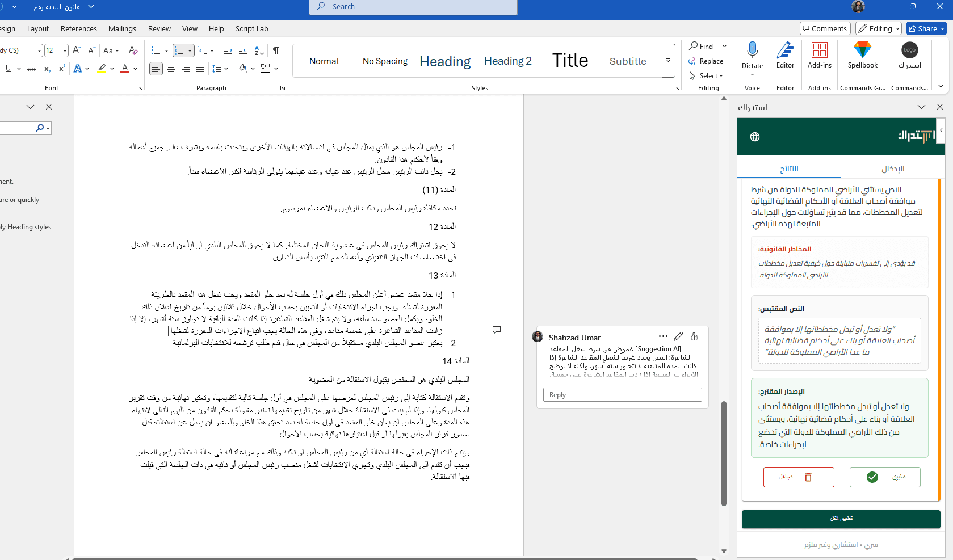Click the top Search box

[413, 7]
